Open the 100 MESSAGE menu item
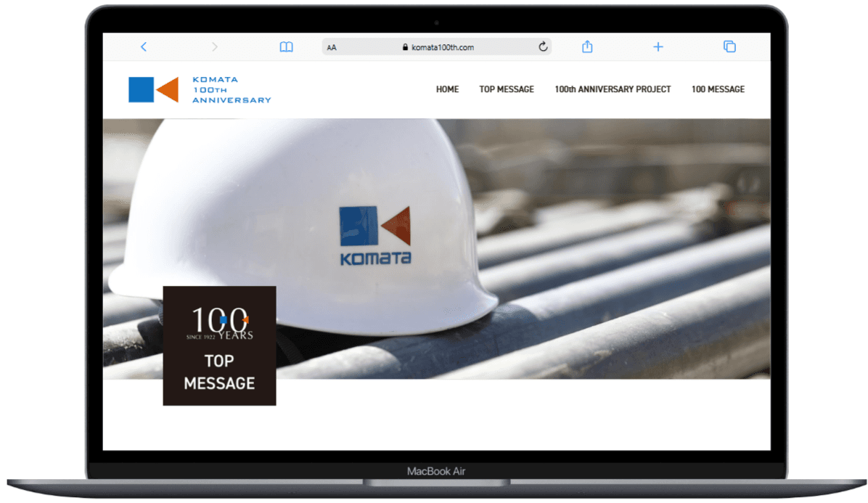Viewport: 868px width, 503px height. pos(718,89)
